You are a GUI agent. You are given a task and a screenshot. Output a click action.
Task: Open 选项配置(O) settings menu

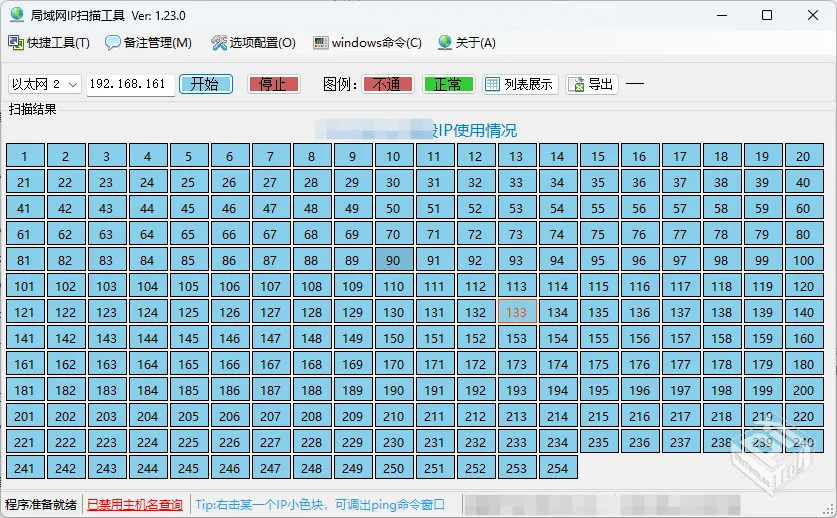point(253,43)
